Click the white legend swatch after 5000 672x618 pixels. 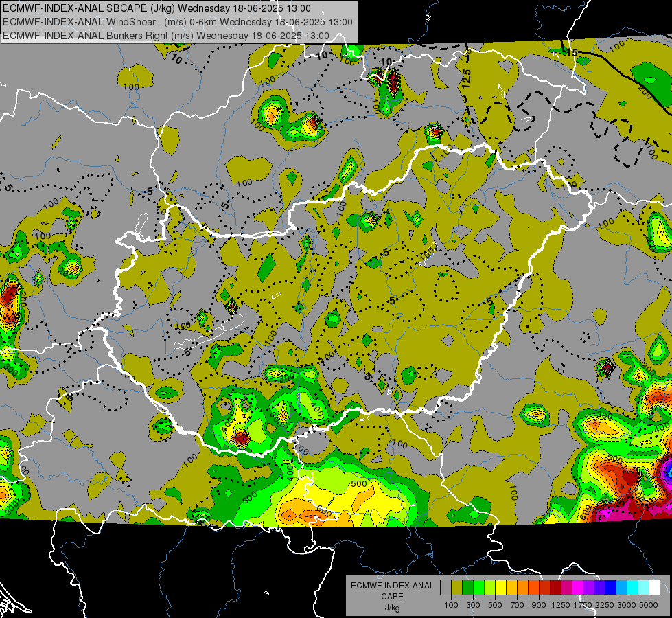tap(654, 588)
